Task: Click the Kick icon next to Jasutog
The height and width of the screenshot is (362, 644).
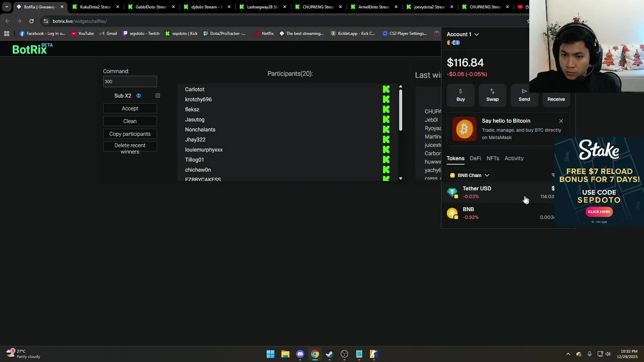Action: coord(386,119)
